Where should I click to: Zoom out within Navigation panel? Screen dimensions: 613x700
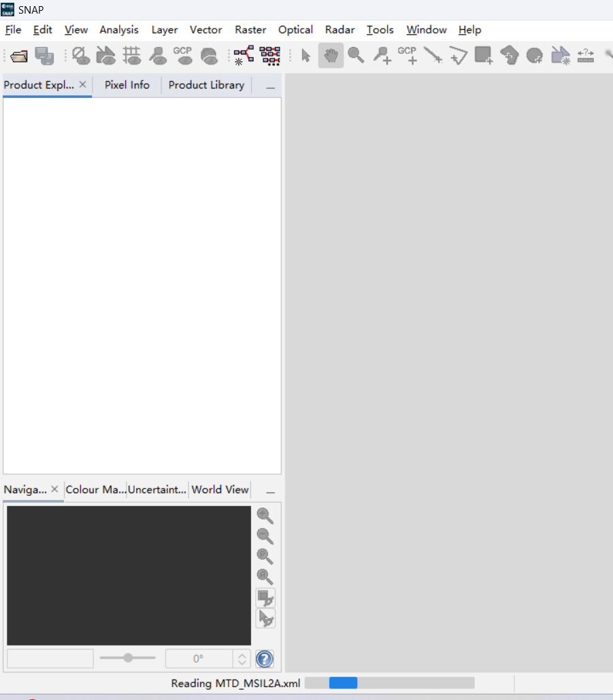tap(265, 536)
